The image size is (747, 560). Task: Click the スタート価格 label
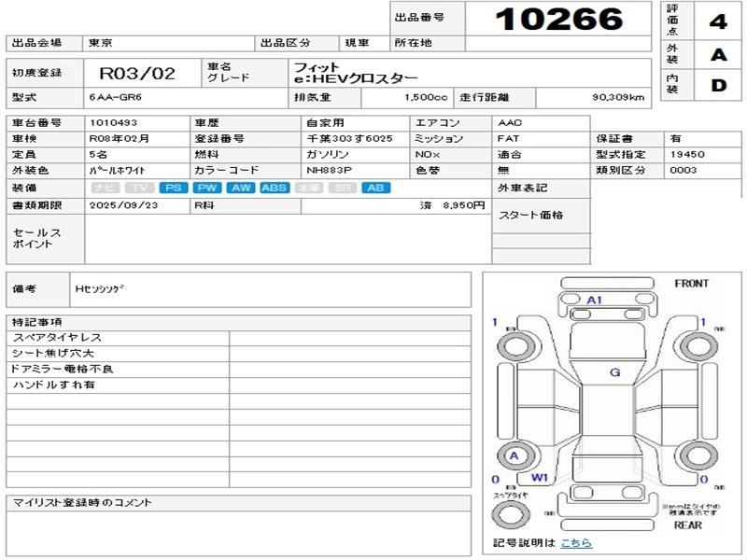click(530, 216)
